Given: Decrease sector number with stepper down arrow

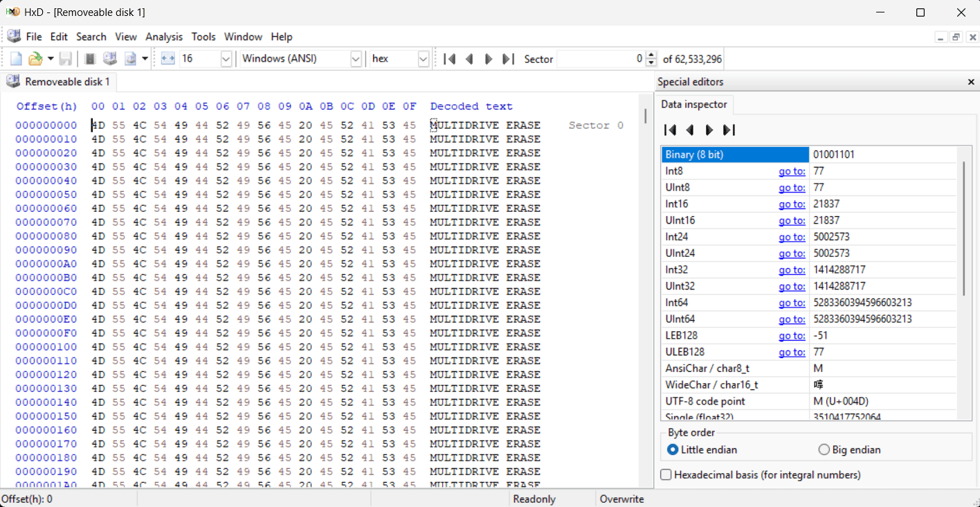Looking at the screenshot, I should tap(651, 63).
